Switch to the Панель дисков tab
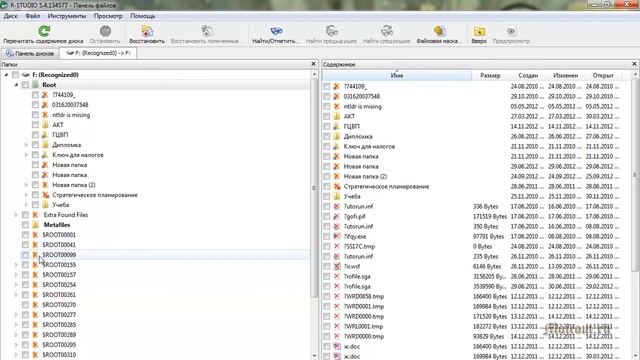Screen dimensions: 640x360 pos(30,53)
